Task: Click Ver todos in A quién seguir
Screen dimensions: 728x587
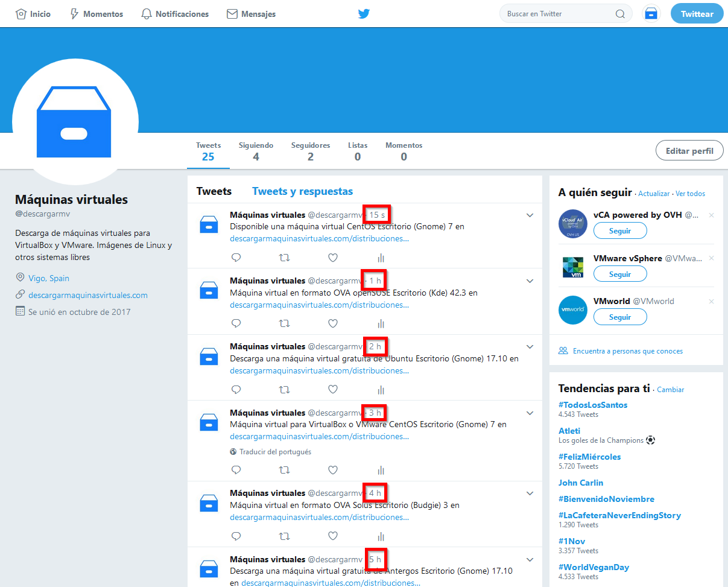Action: [x=690, y=194]
